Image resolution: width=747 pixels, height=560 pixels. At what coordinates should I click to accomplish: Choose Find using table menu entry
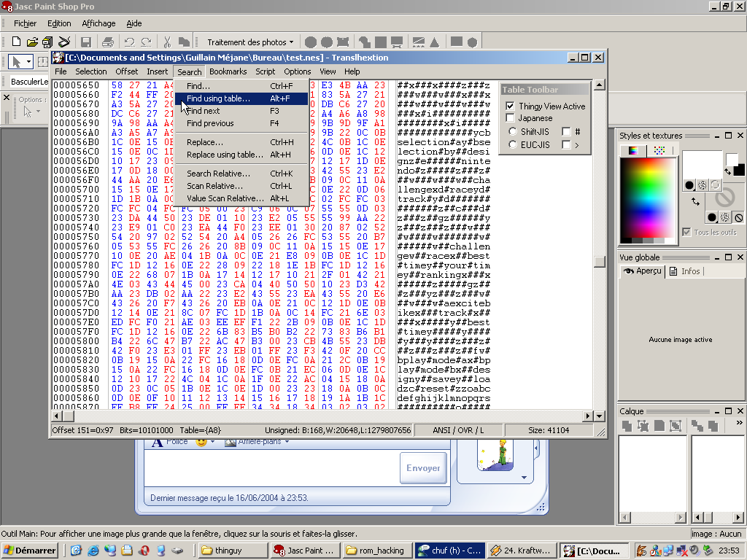coord(241,98)
